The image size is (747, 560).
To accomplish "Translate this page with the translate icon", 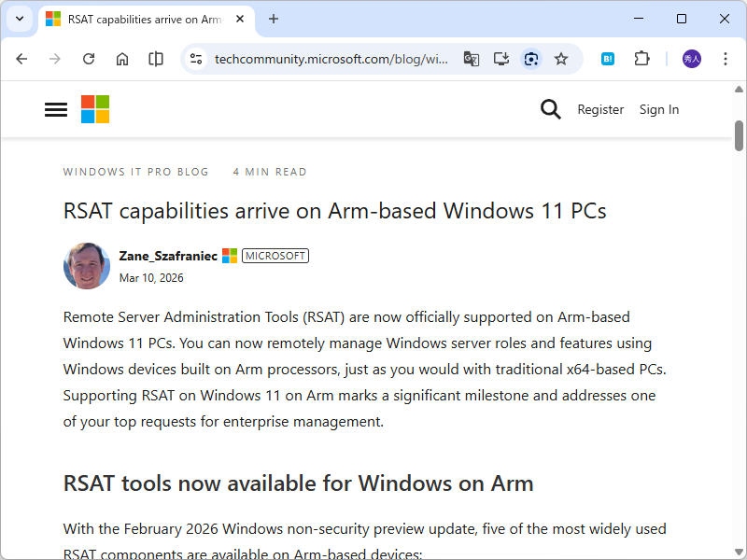I will click(472, 59).
